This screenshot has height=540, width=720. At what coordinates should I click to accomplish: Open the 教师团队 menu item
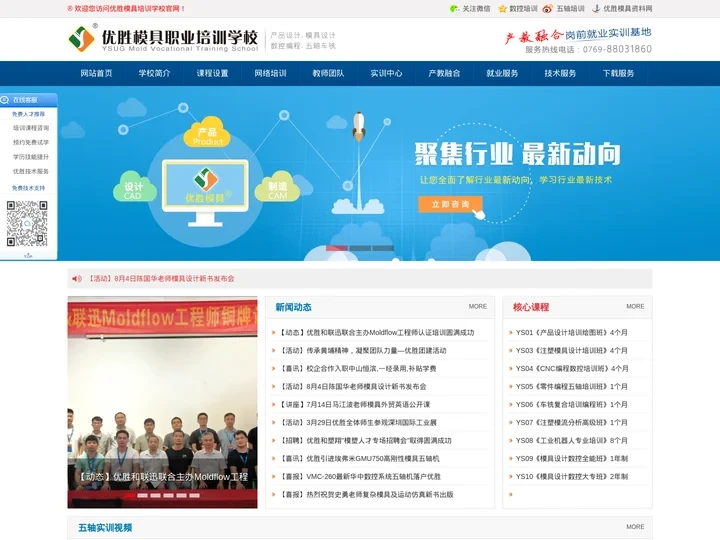328,73
